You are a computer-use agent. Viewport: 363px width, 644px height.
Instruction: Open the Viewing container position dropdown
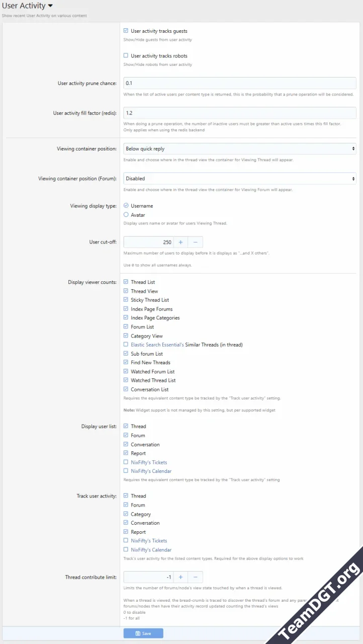240,149
